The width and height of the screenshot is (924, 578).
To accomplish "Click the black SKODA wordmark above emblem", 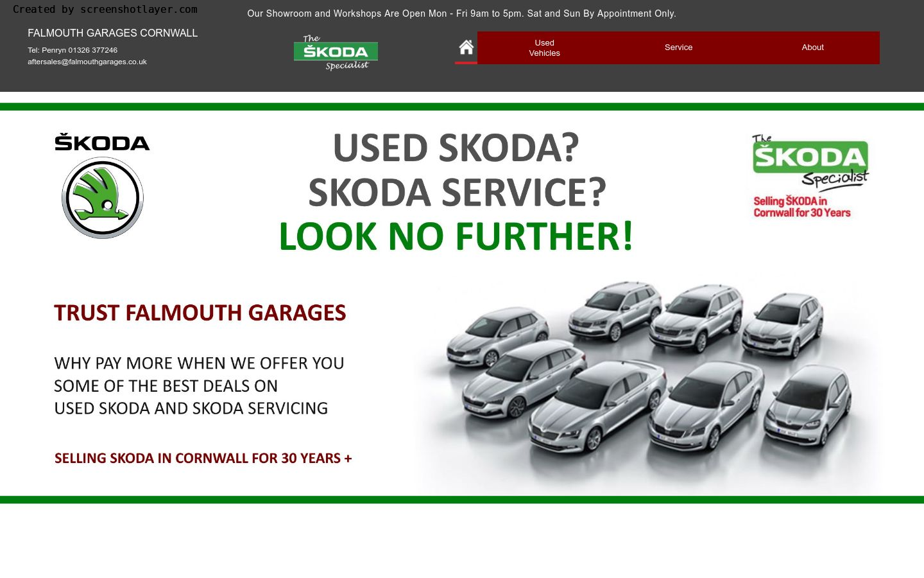I will pyautogui.click(x=102, y=142).
